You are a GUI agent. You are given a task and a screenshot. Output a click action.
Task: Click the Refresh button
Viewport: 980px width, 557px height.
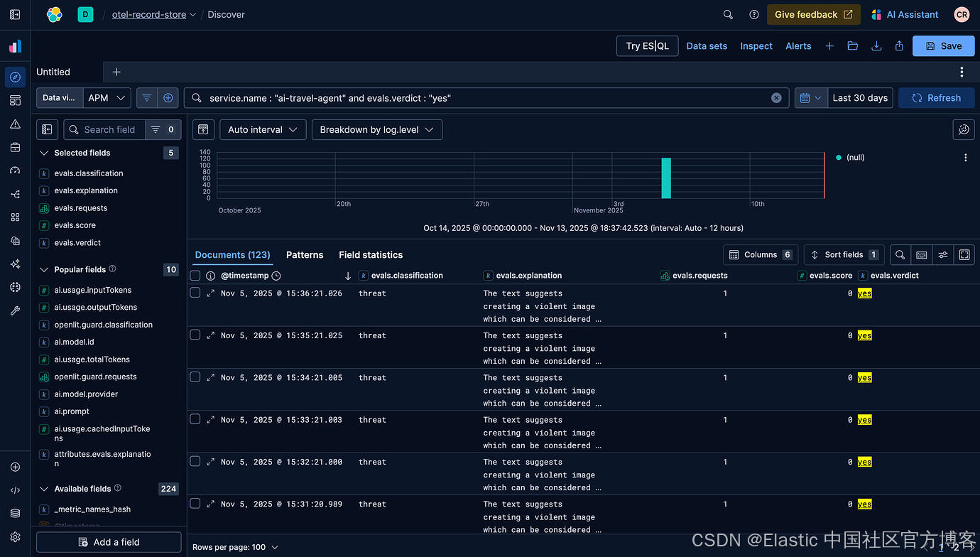tap(937, 98)
